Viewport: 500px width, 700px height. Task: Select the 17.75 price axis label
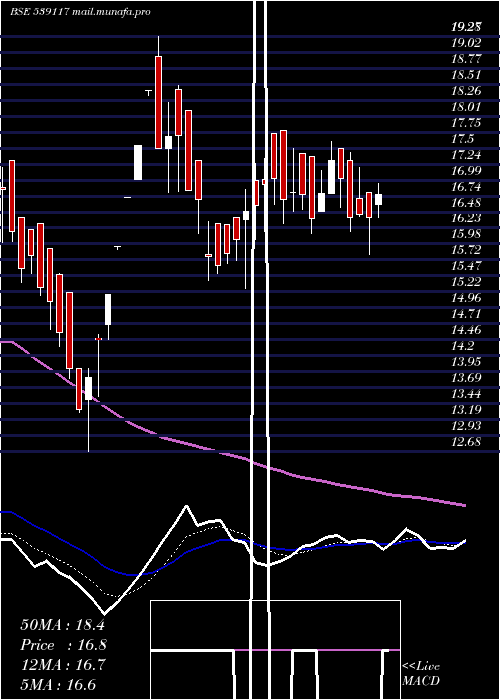(466, 123)
